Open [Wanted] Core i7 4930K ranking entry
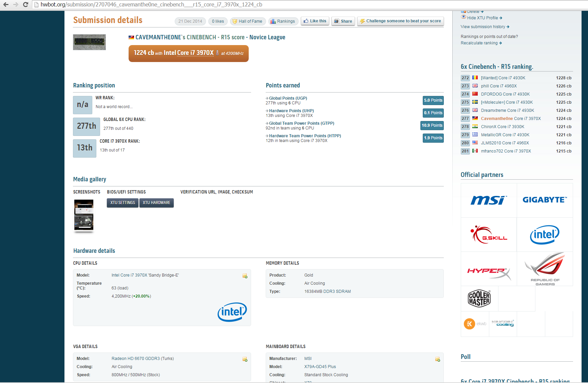This screenshot has height=383, width=588. tap(503, 78)
